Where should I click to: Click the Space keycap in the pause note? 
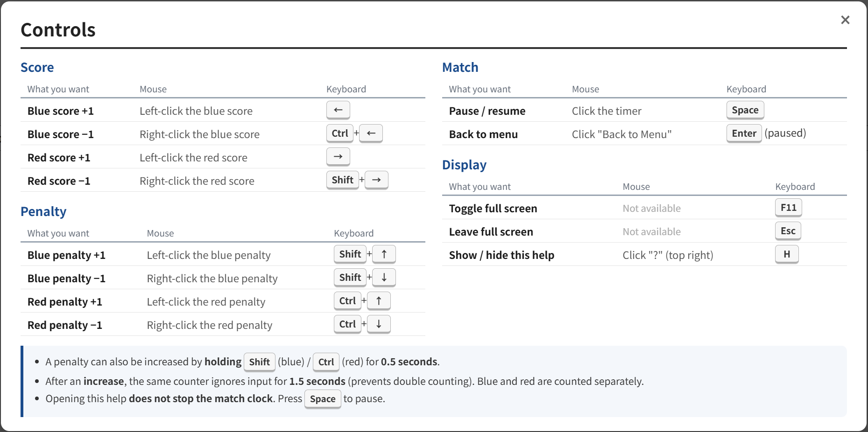click(323, 399)
